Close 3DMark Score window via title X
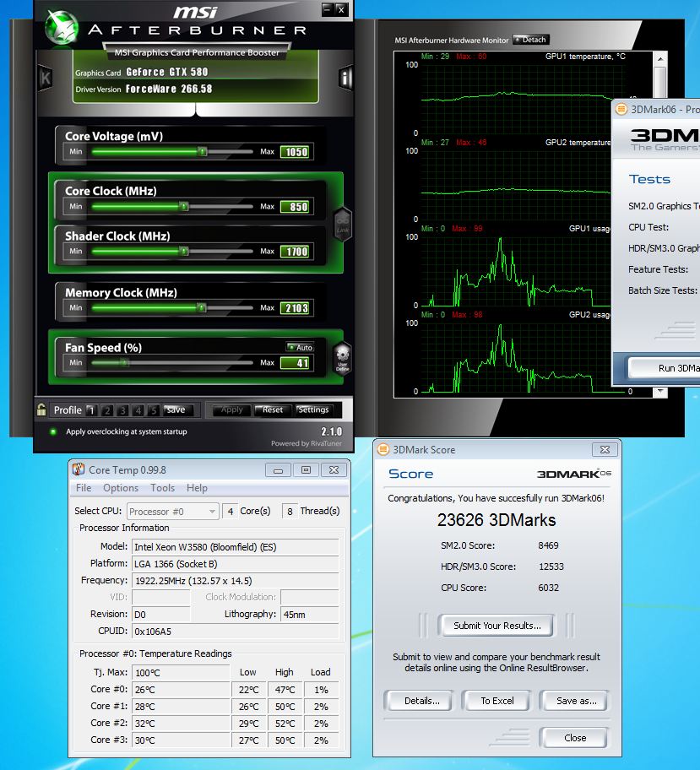Viewport: 700px width, 770px height. [x=605, y=449]
